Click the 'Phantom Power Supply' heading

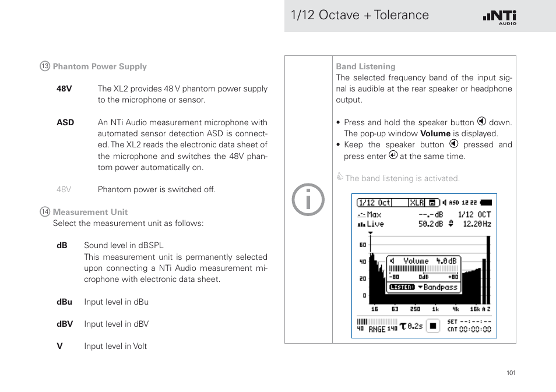pos(100,66)
